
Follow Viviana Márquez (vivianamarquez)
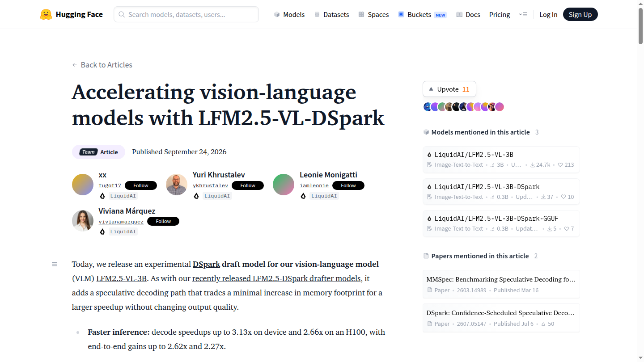[163, 221]
